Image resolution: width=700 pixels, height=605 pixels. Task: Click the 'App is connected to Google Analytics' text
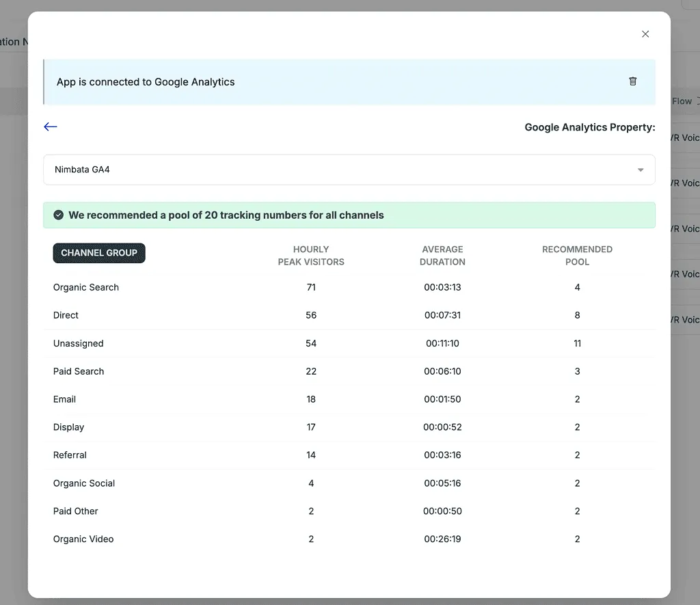146,82
